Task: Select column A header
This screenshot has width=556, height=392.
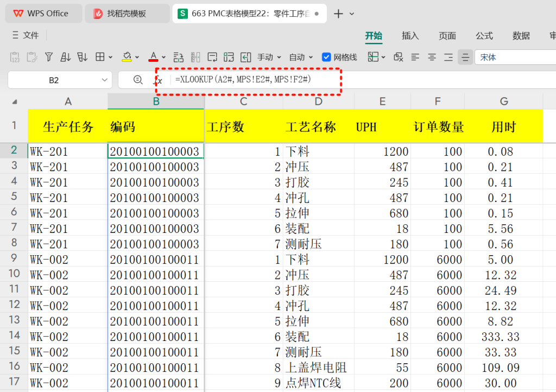Action: 68,102
